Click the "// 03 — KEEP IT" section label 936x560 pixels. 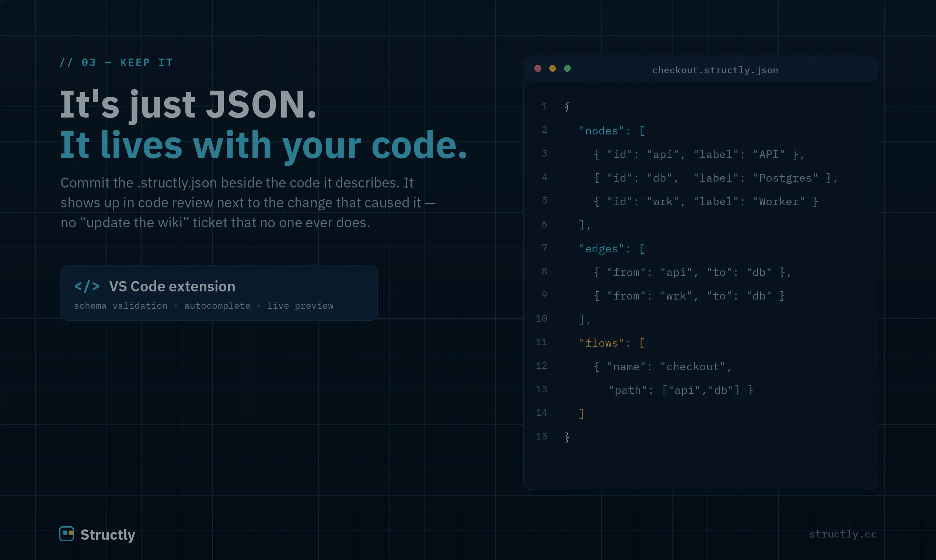(x=116, y=62)
